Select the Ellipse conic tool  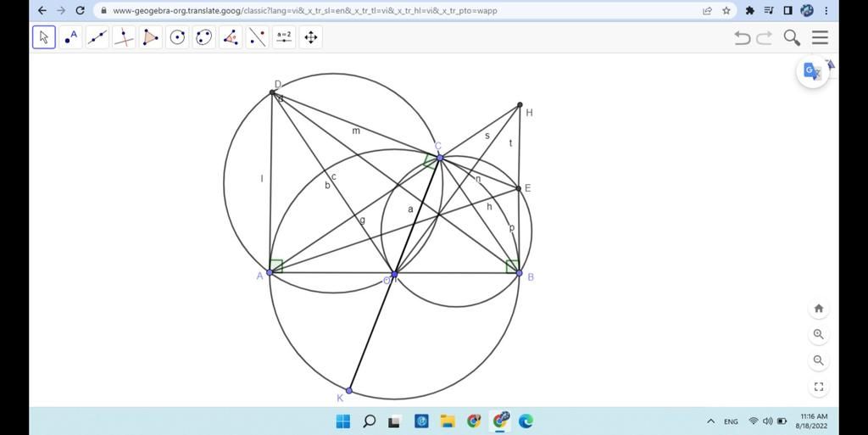203,37
